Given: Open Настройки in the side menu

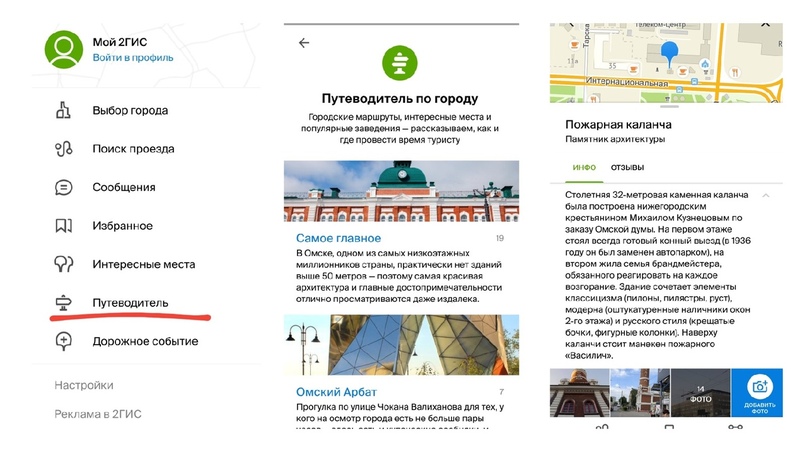Looking at the screenshot, I should tap(84, 385).
